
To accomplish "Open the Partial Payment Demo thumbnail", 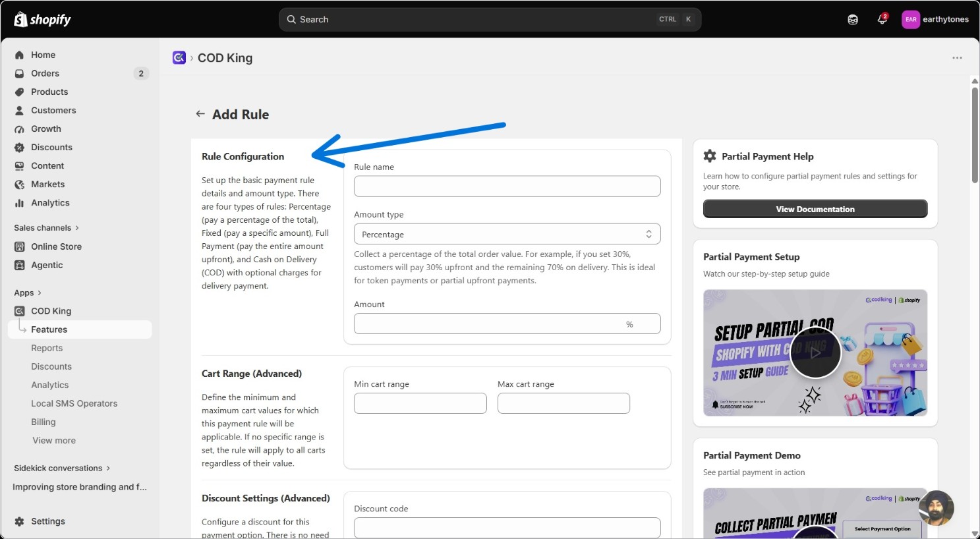I will [815, 513].
